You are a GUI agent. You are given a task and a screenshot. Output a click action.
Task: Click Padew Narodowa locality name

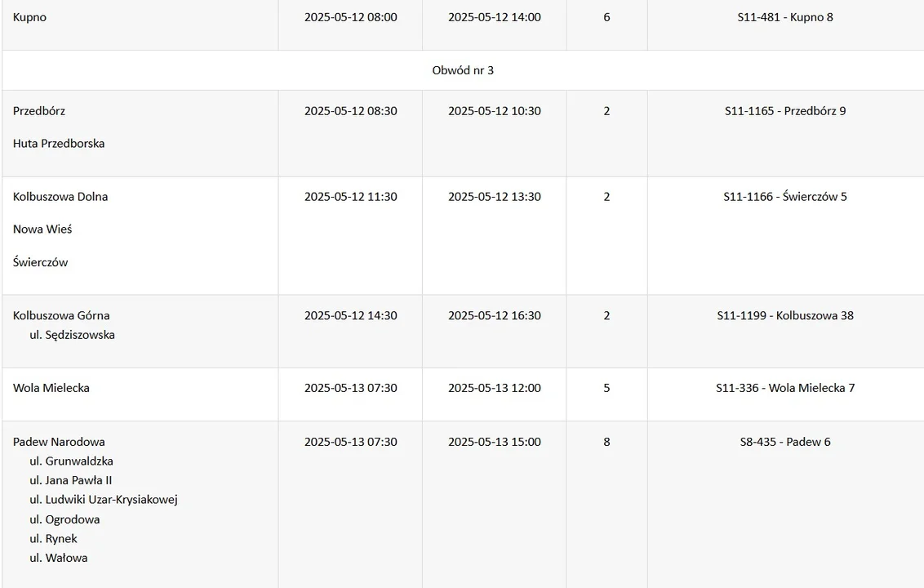click(59, 442)
